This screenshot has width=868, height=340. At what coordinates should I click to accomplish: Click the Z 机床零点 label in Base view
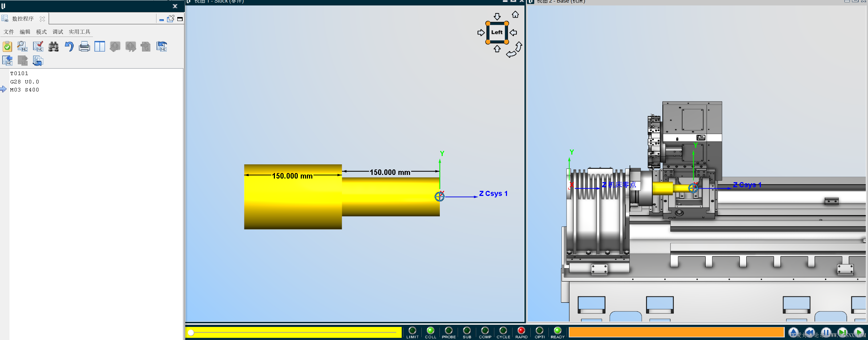[619, 185]
